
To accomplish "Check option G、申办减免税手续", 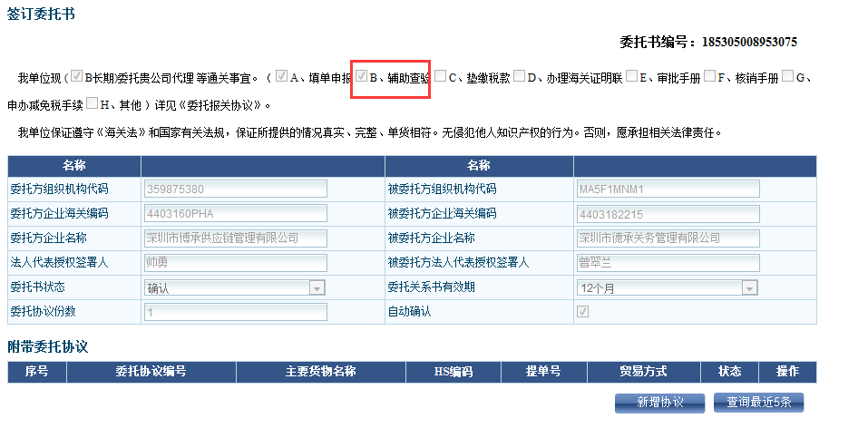I will tap(787, 77).
